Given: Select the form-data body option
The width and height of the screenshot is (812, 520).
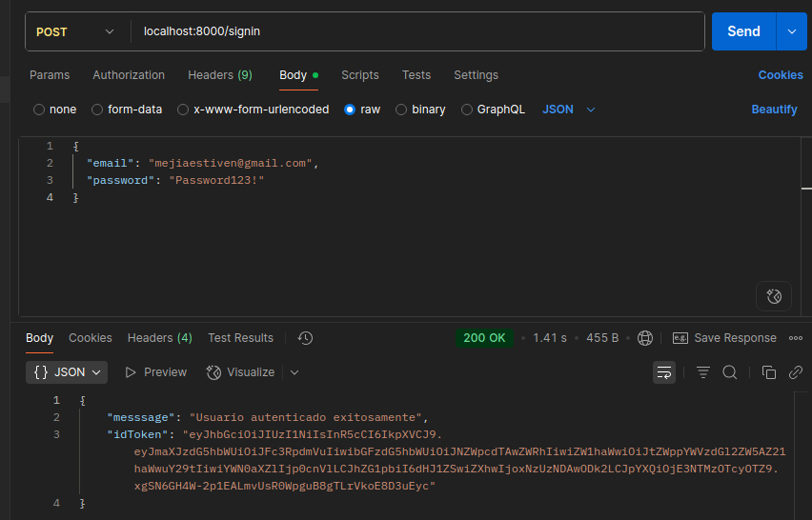Looking at the screenshot, I should tap(127, 110).
